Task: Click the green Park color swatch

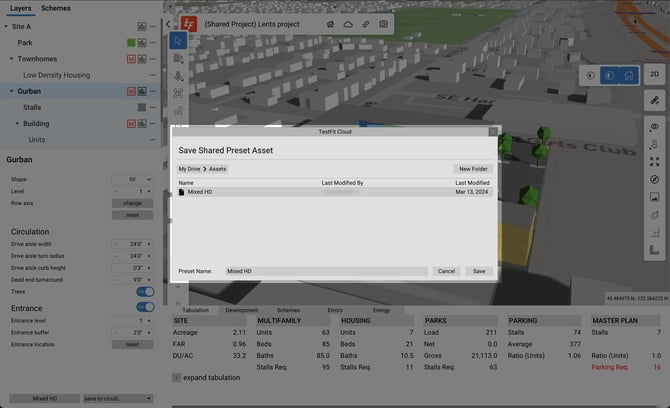Action: pos(131,43)
